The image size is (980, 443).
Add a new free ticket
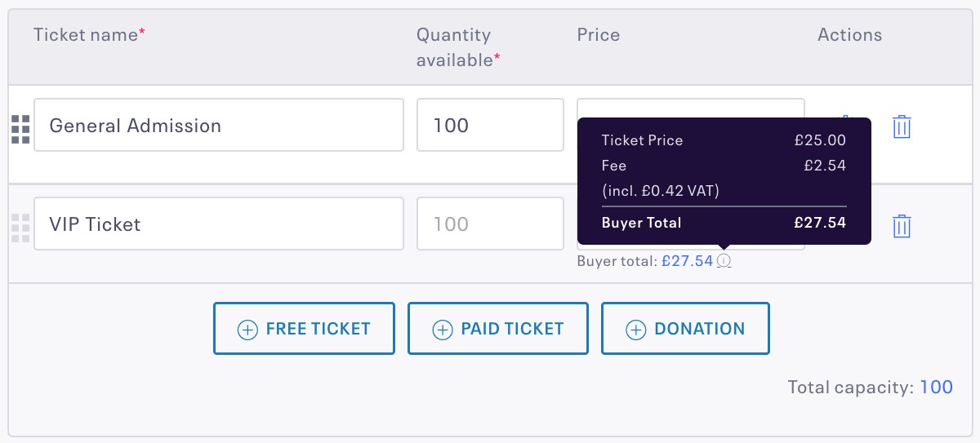[x=304, y=329]
